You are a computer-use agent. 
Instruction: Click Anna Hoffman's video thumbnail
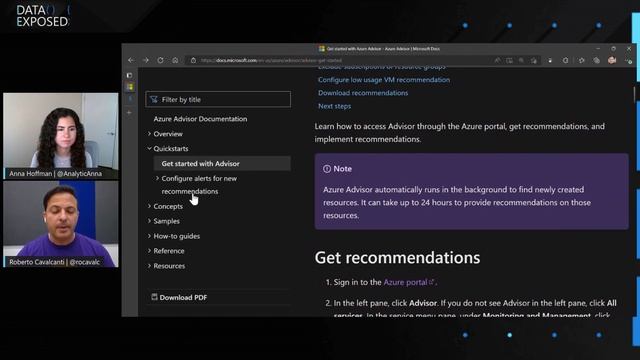click(x=61, y=136)
